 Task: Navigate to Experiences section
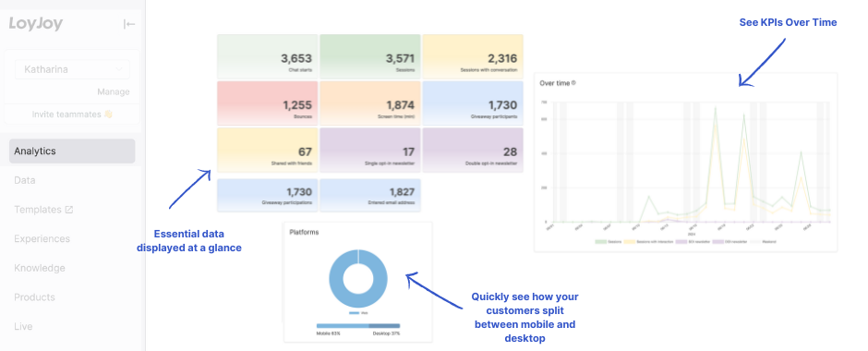pyautogui.click(x=42, y=239)
